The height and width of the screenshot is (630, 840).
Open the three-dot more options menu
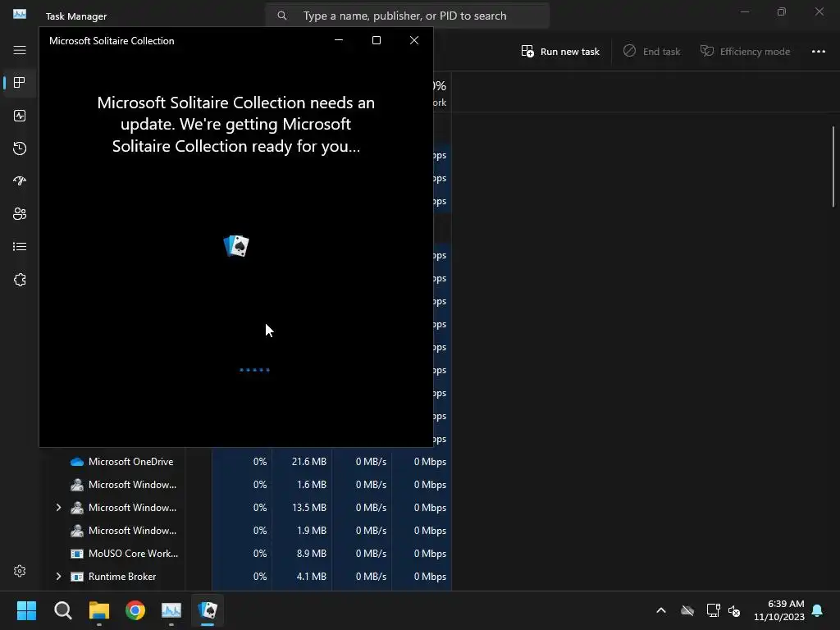tap(819, 52)
